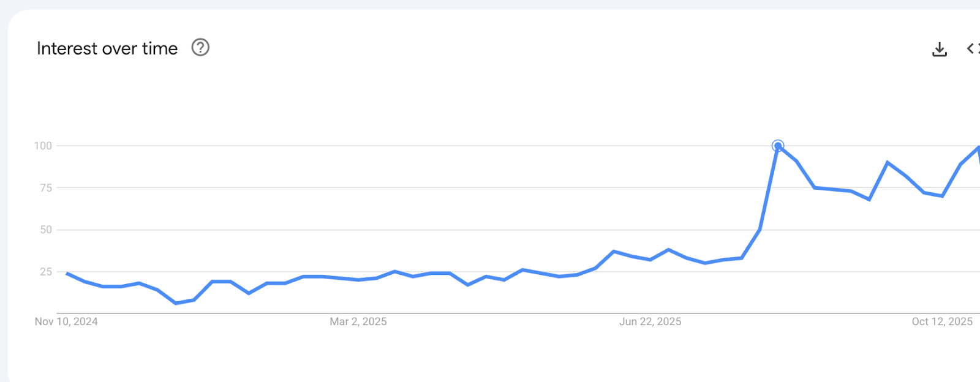Select the Jun 22, 2025 axis label
This screenshot has height=382, width=980.
650,321
